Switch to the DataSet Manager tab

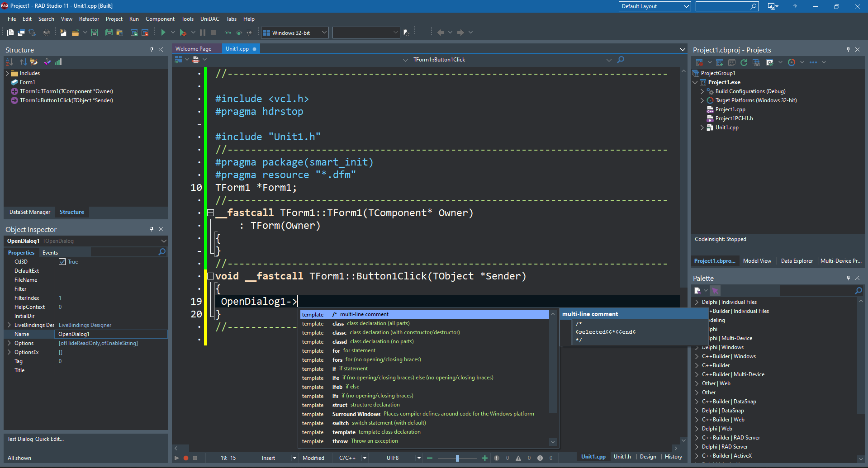click(30, 212)
